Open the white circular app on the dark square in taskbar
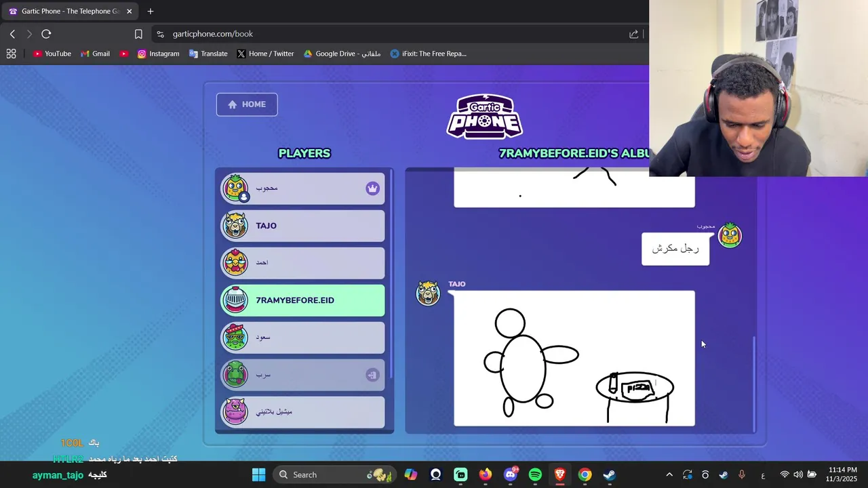Screen dimensions: 868x488 (435, 474)
